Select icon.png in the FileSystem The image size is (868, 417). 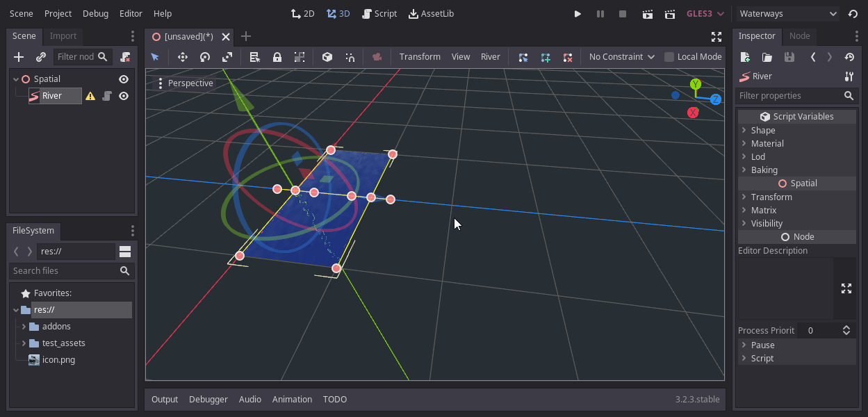pyautogui.click(x=58, y=360)
